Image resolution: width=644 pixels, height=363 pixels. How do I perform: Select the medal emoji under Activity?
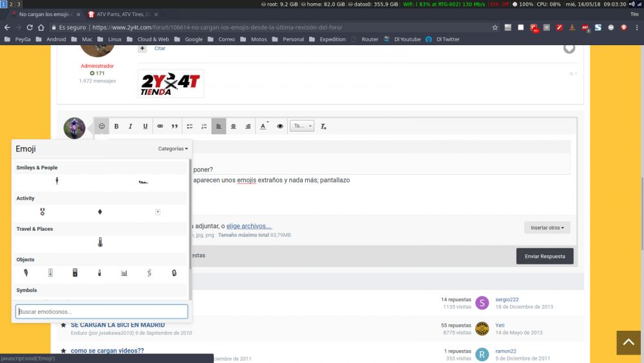click(43, 211)
